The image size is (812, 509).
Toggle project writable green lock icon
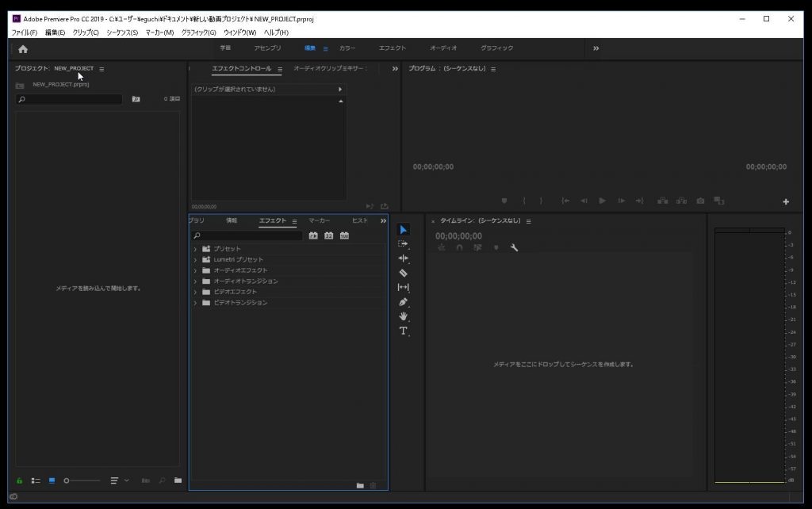click(x=20, y=480)
